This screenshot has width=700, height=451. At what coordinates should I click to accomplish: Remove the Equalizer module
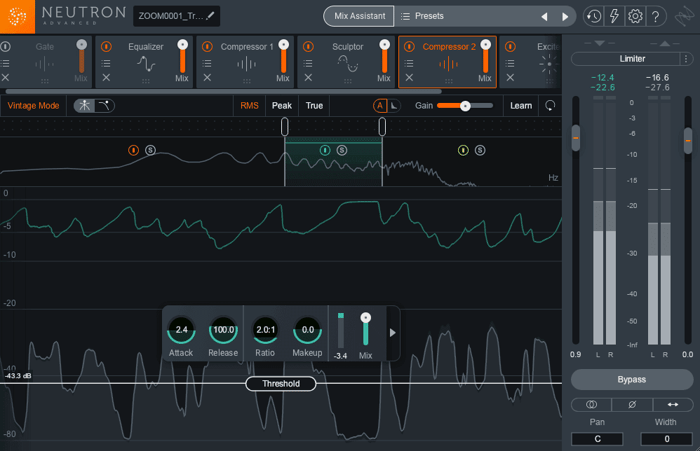point(106,78)
